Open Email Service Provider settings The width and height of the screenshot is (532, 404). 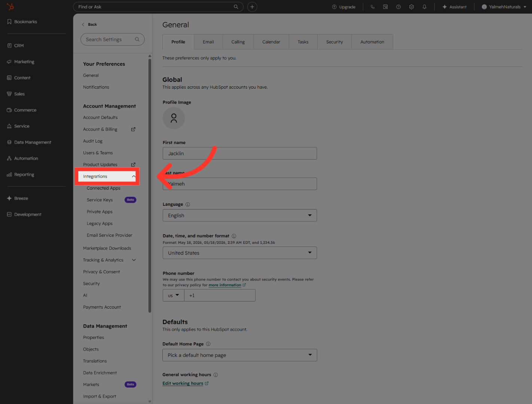click(x=110, y=235)
